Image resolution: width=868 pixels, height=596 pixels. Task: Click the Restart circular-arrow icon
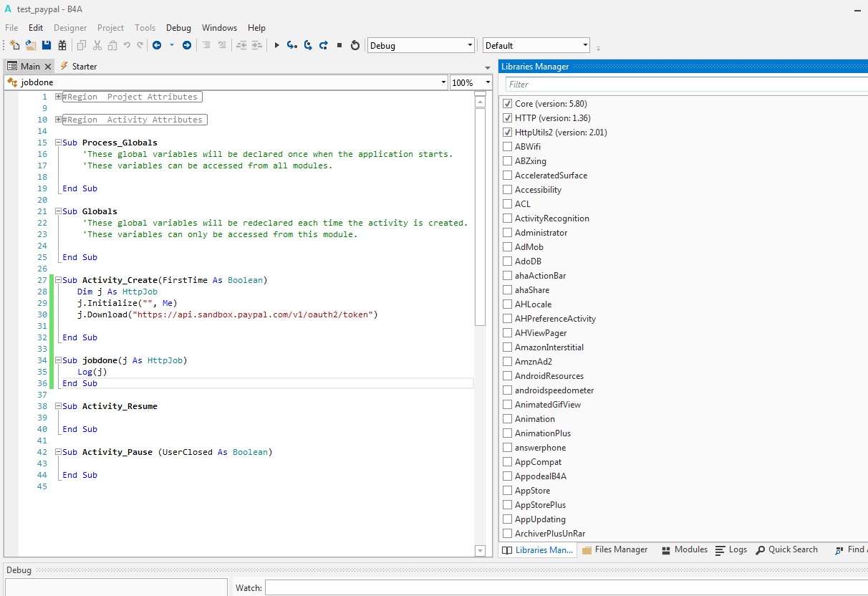coord(355,45)
